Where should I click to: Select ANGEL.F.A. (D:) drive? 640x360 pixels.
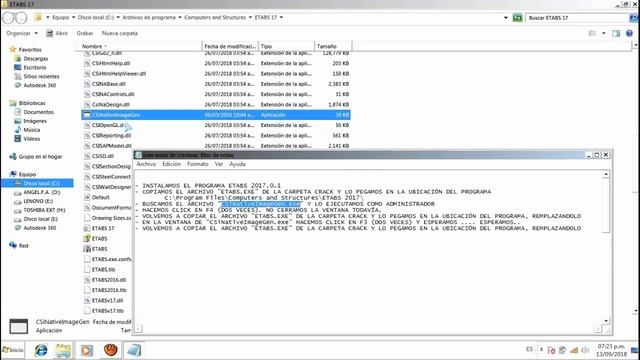coord(42,192)
